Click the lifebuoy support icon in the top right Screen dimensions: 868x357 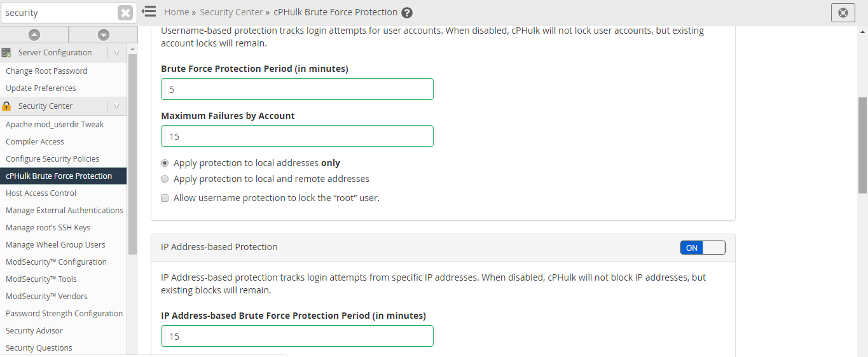pos(843,13)
